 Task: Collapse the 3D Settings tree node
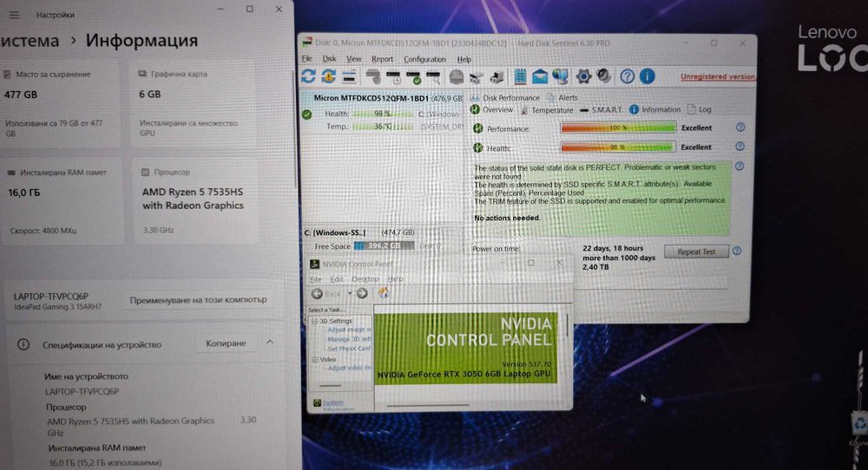(x=314, y=321)
